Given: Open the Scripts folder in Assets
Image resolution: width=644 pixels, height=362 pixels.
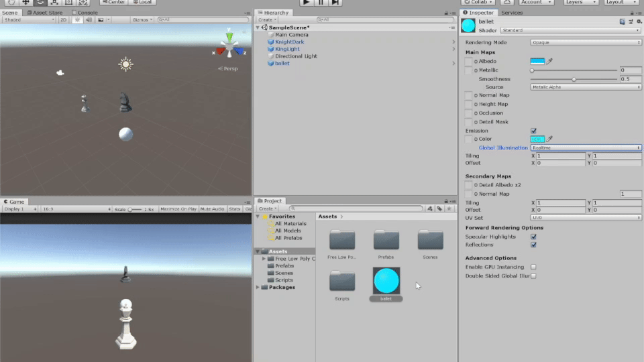Looking at the screenshot, I should tap(342, 283).
